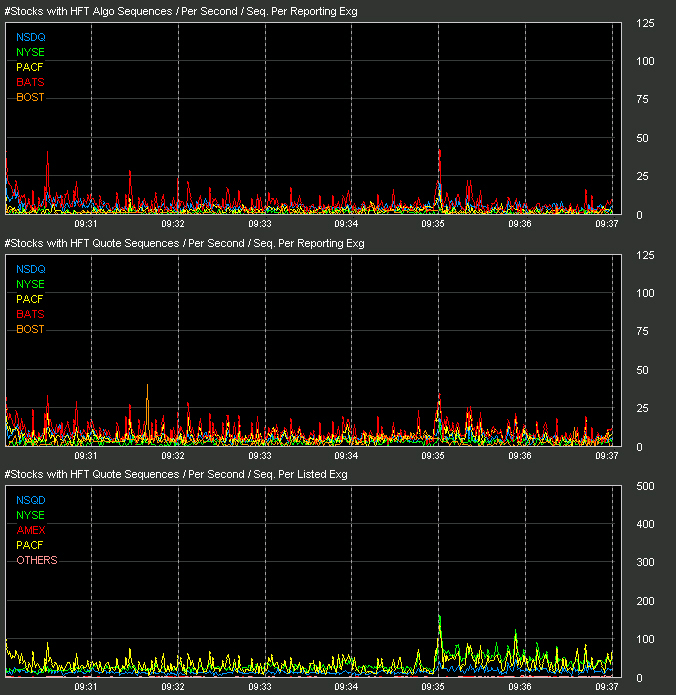Image resolution: width=676 pixels, height=695 pixels.
Task: Select PACF legend in top Algo chart
Action: coord(30,67)
